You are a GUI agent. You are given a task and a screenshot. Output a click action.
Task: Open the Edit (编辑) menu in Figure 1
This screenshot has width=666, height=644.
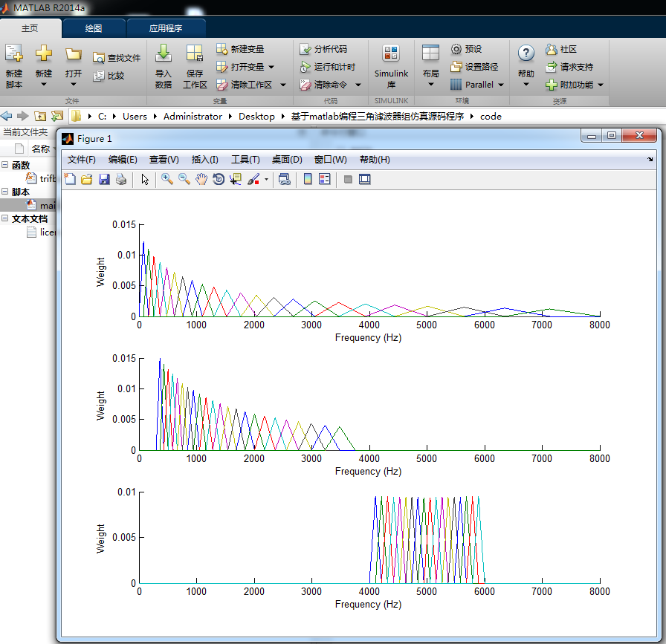[x=123, y=160]
